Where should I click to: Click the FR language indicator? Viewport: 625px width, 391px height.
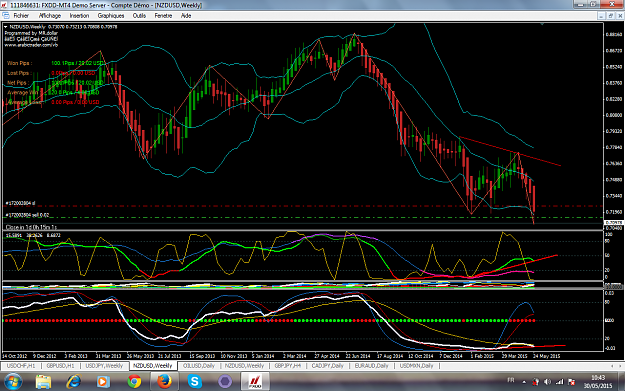[511, 380]
